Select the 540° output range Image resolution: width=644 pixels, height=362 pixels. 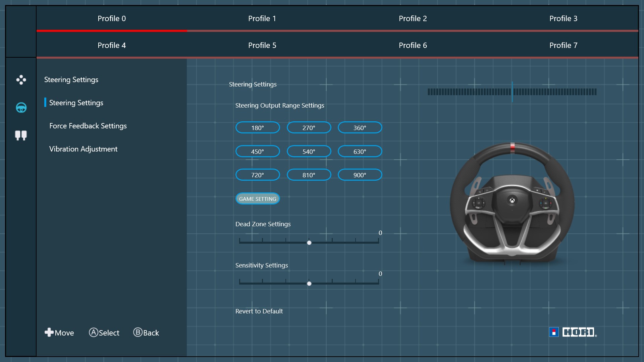(309, 152)
